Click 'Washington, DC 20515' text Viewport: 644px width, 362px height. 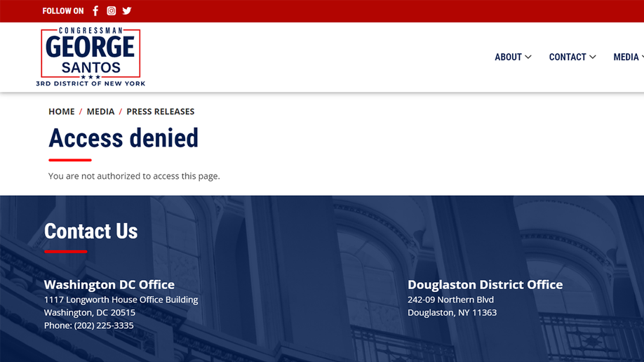pyautogui.click(x=90, y=313)
